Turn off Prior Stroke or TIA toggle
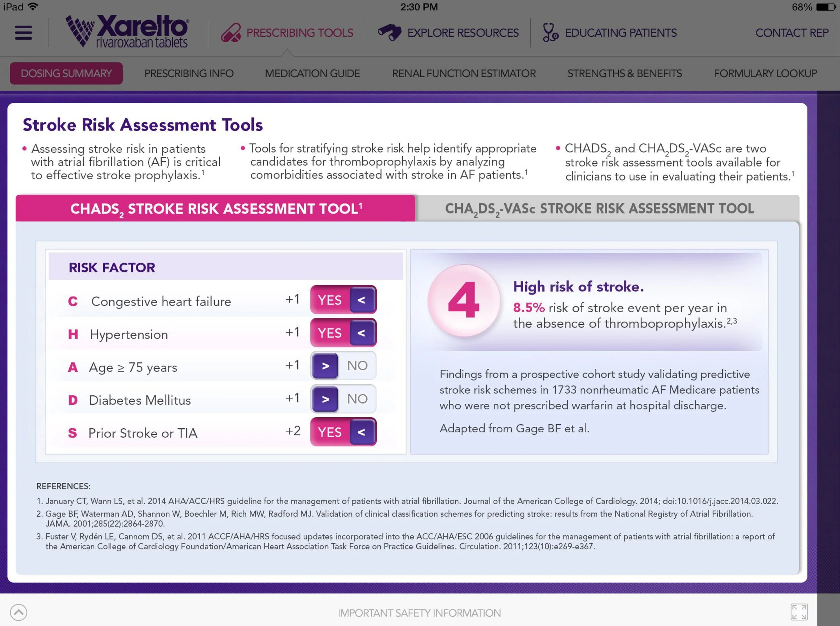840x626 pixels. 343,432
